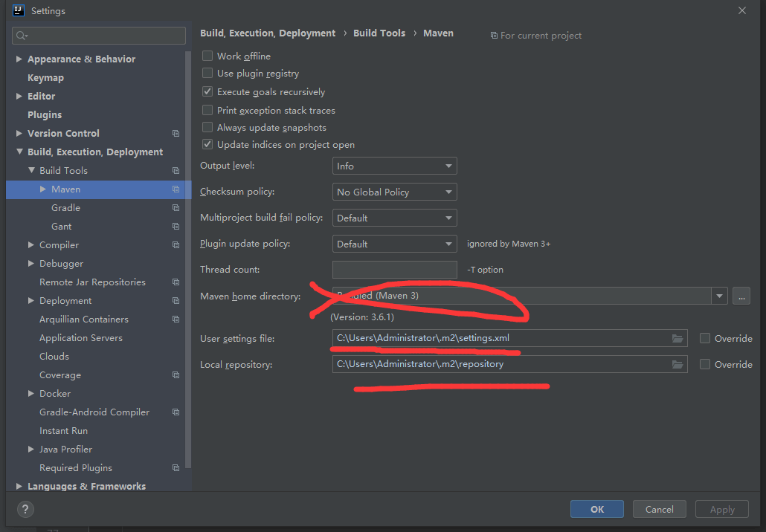Click project-level icon next to Version Control
This screenshot has height=532, width=766.
(176, 134)
